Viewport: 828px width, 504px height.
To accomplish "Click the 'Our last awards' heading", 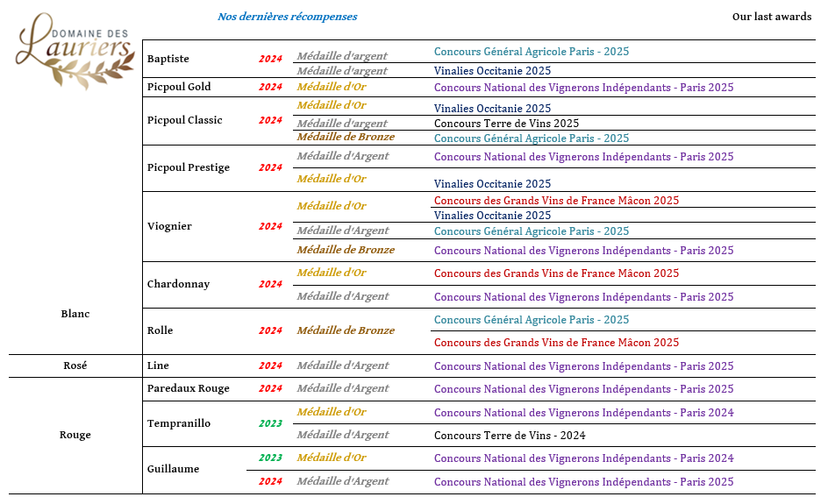I will (x=771, y=17).
